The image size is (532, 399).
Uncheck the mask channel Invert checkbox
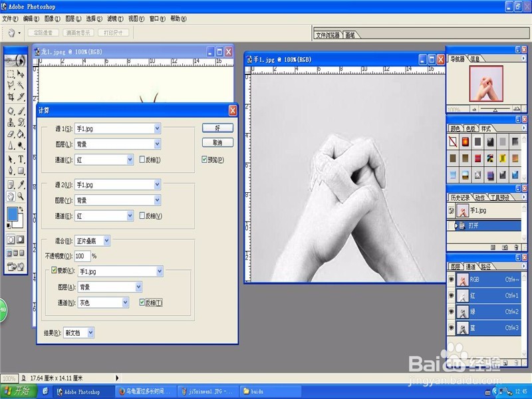[x=142, y=302]
